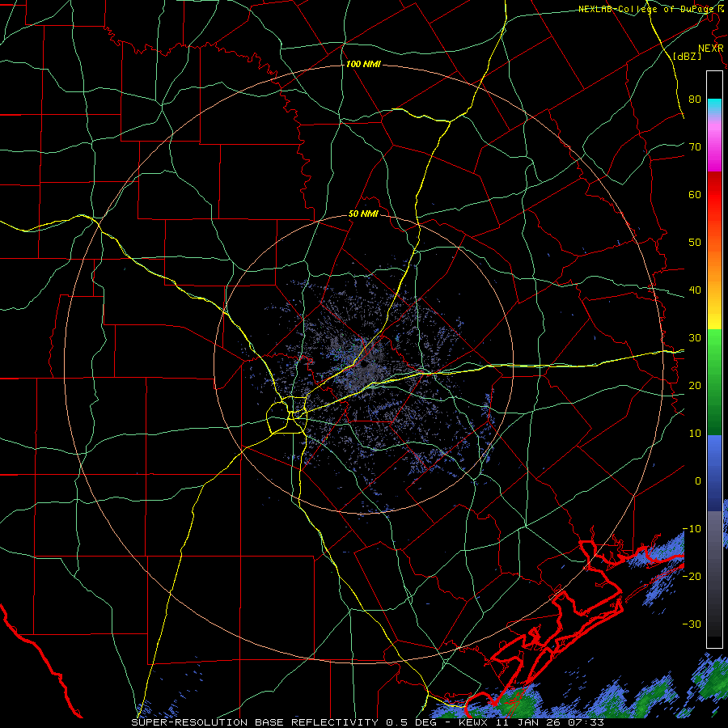
Task: Click the 20 value on the dBZ scale
Action: pos(695,386)
